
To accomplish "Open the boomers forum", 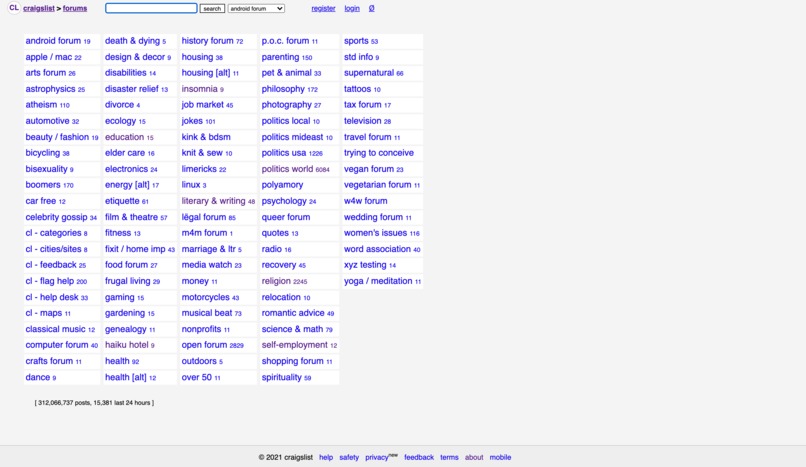I will (x=43, y=184).
